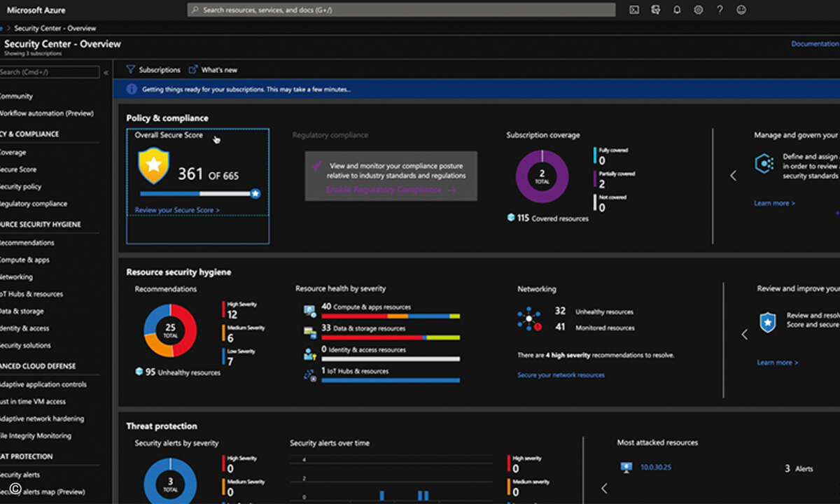Click the Medium Severity 6 recommendations count

click(230, 339)
